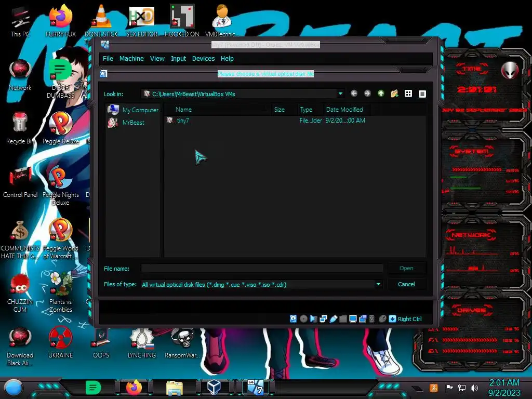Open the Input menu

tap(178, 58)
